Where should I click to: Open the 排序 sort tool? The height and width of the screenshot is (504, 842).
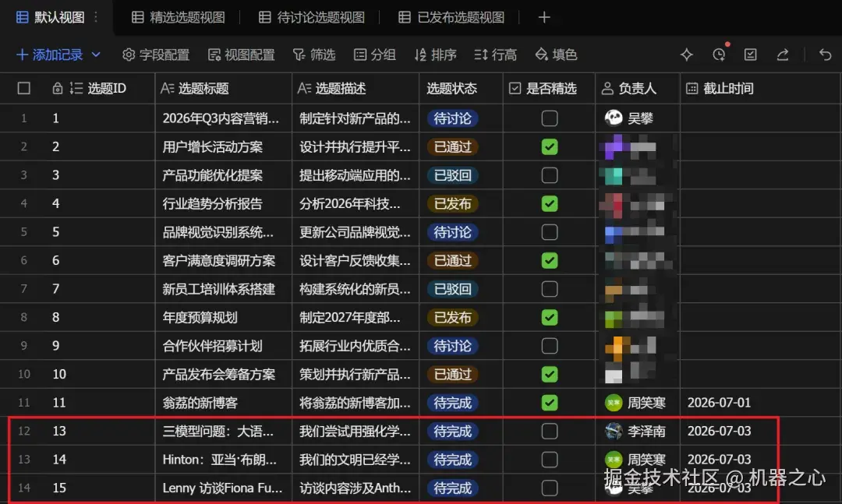point(436,55)
